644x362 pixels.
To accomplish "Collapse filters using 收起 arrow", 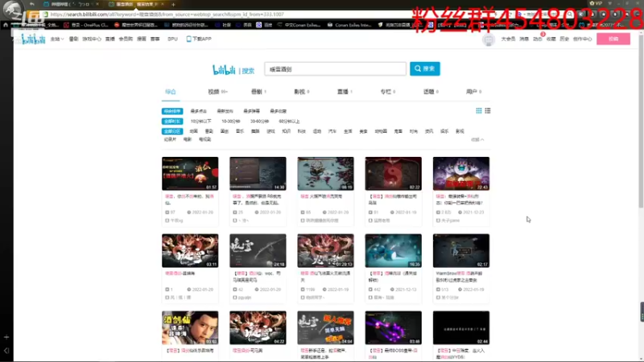I will [x=477, y=139].
